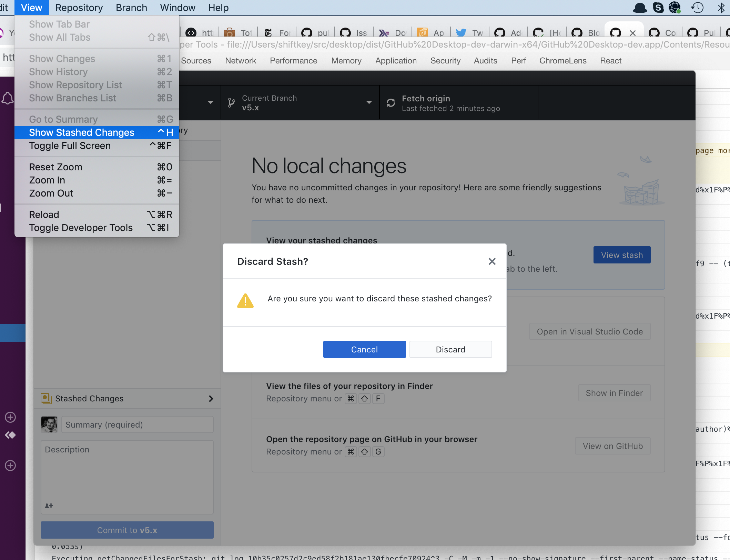Select Show Stashed Changes from the View menu
Image resolution: width=730 pixels, height=560 pixels.
click(81, 132)
